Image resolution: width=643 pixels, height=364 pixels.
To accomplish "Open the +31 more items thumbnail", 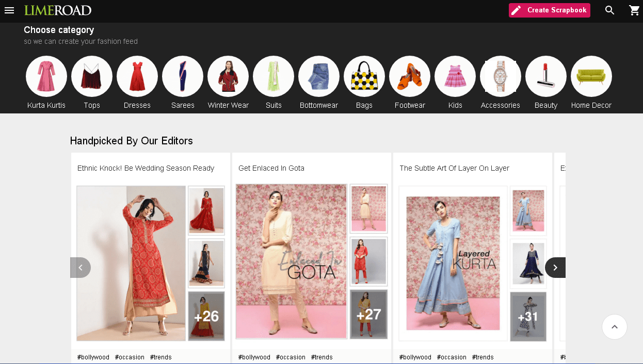I will [x=528, y=317].
